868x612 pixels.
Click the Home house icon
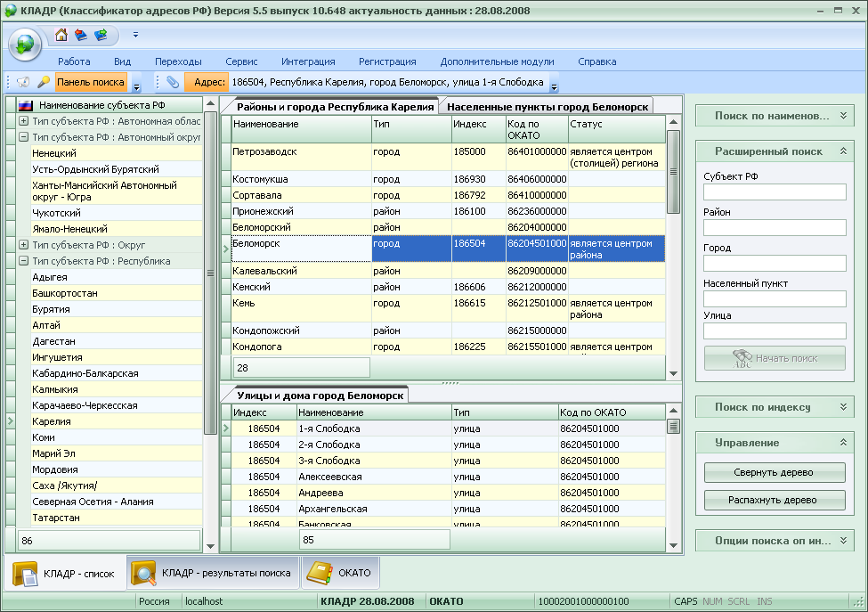pos(61,35)
